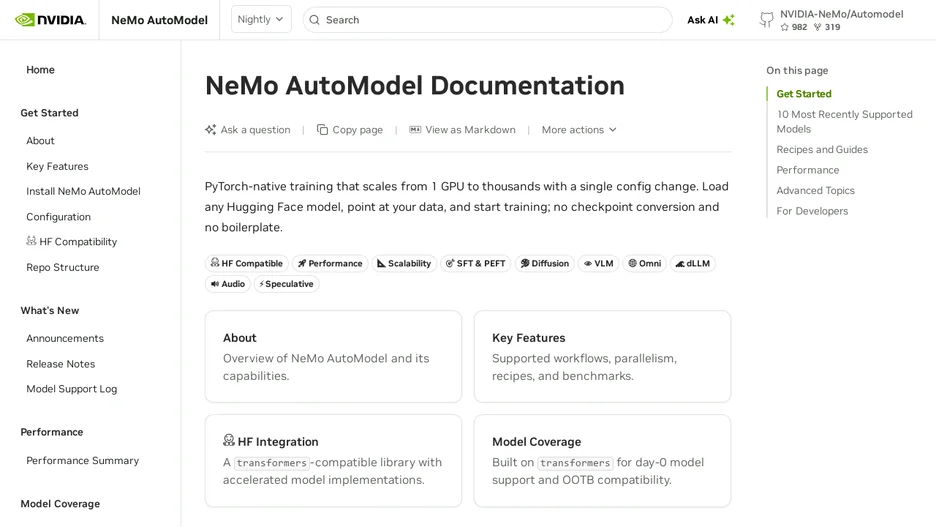Open the Nightly version dropdown
The image size is (936, 527).
point(261,19)
